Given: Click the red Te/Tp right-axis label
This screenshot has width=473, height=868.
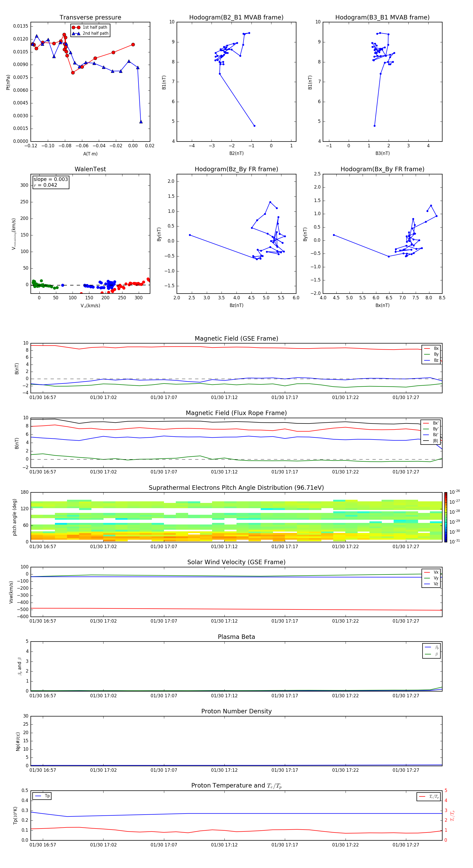Looking at the screenshot, I should (x=453, y=815).
